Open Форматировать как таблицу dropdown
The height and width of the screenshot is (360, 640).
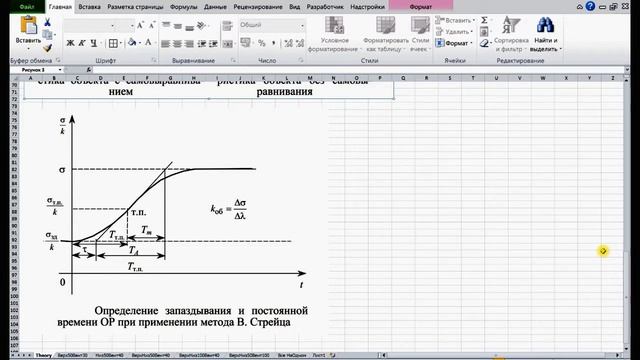[x=386, y=35]
